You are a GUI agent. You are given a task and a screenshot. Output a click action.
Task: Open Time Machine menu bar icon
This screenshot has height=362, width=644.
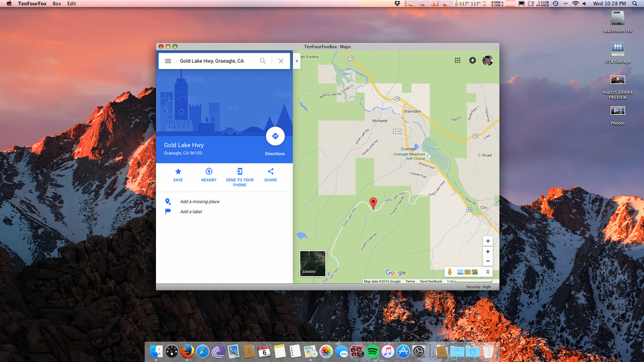[x=555, y=4]
